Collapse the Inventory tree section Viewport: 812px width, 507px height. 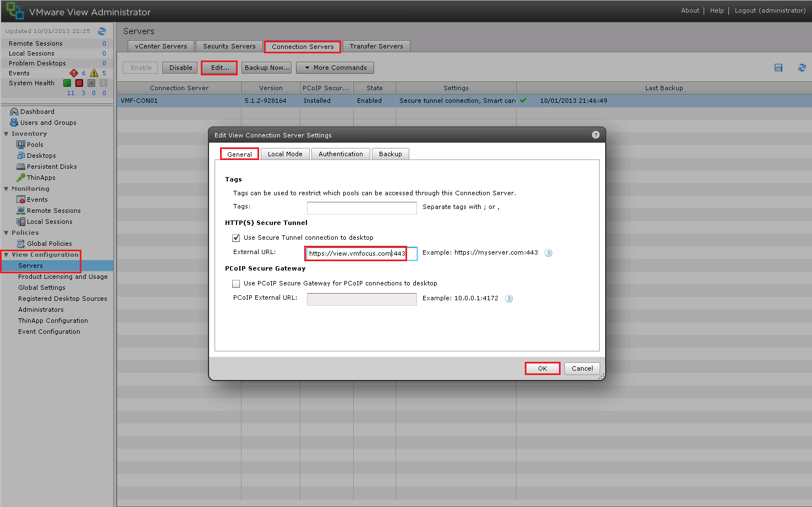(7, 134)
